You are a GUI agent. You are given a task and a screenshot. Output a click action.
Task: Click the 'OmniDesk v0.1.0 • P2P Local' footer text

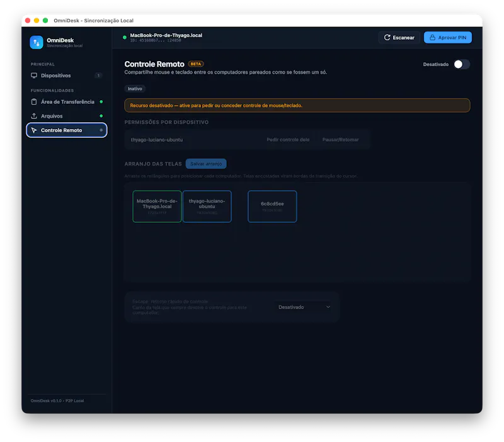pos(57,400)
